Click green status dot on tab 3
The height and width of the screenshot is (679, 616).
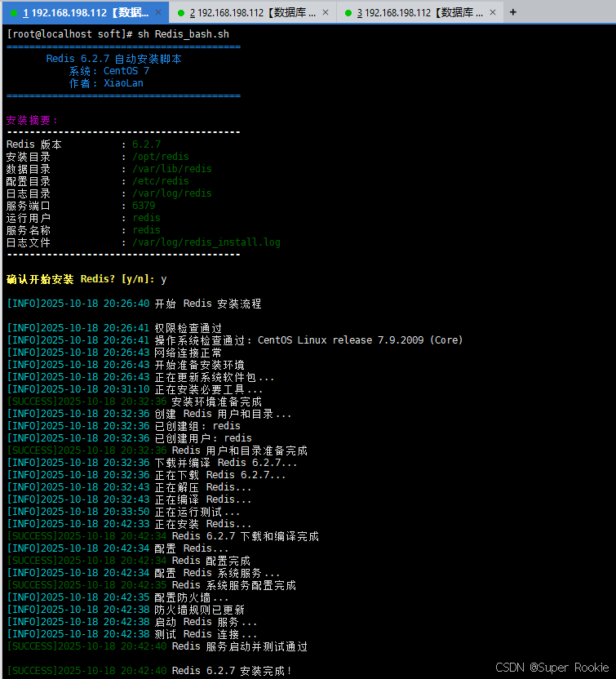pyautogui.click(x=348, y=13)
